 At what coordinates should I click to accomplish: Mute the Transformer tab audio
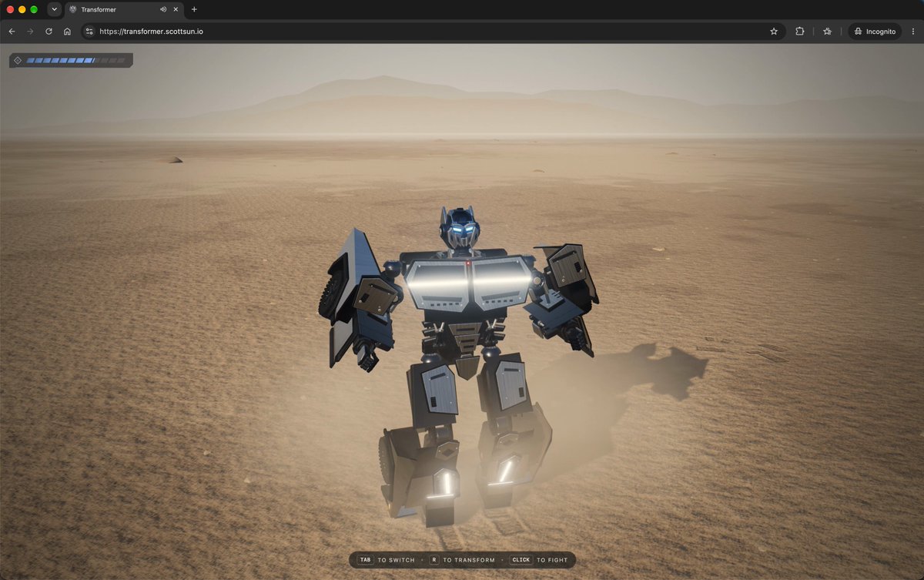[x=163, y=9]
